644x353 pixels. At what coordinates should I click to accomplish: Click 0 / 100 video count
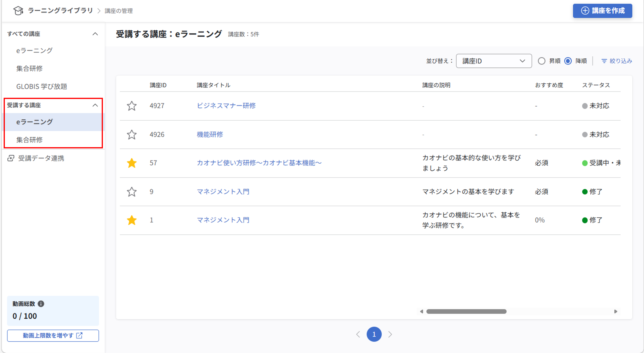[25, 316]
